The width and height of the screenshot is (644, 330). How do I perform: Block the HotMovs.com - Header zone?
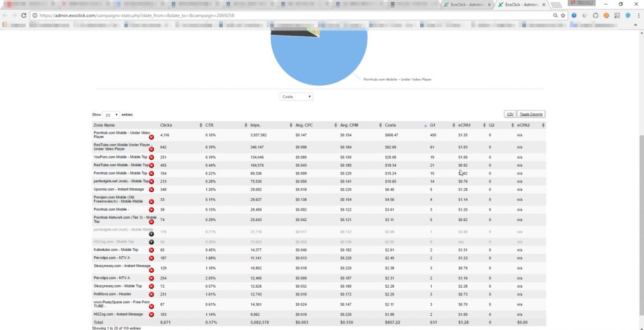pos(151,294)
